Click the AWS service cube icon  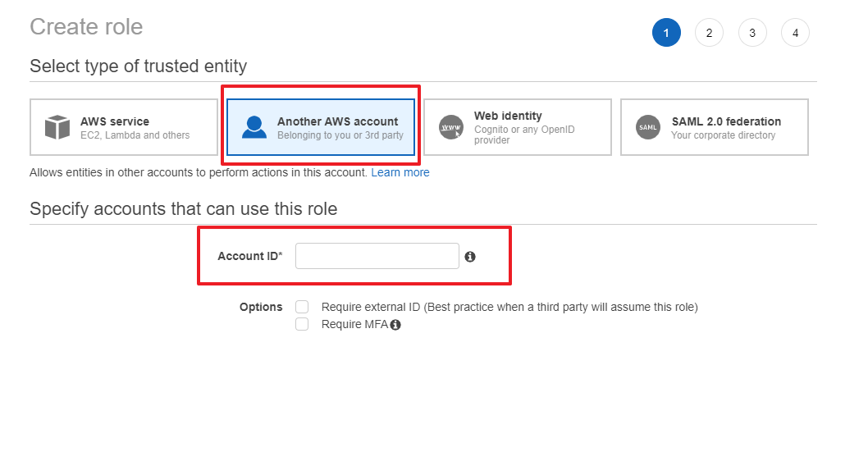(57, 127)
